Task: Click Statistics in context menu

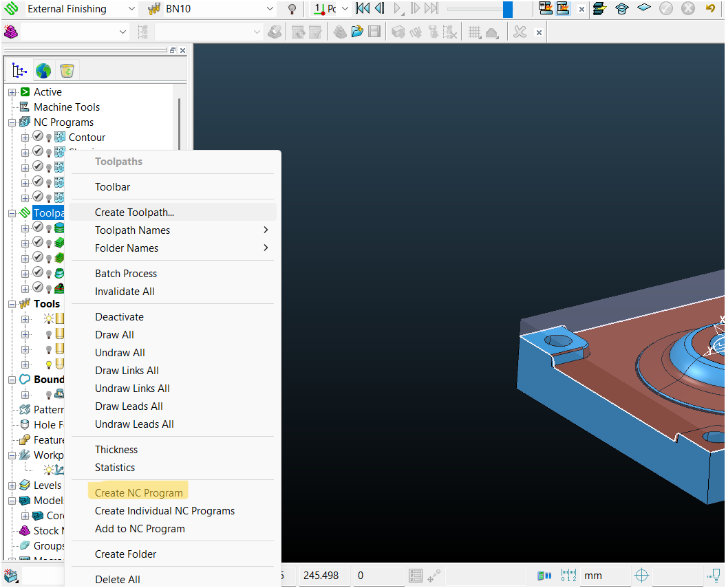Action: 172,467
